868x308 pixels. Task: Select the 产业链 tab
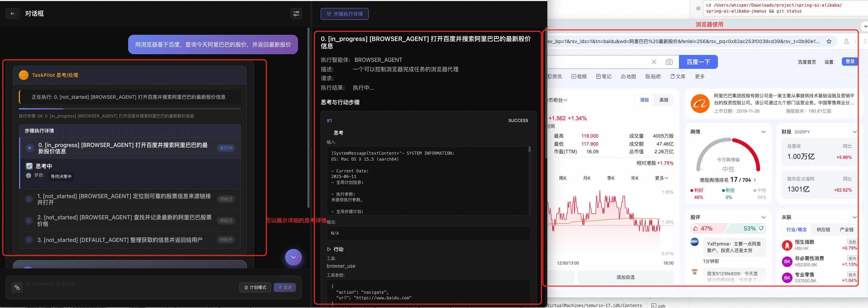(x=846, y=229)
